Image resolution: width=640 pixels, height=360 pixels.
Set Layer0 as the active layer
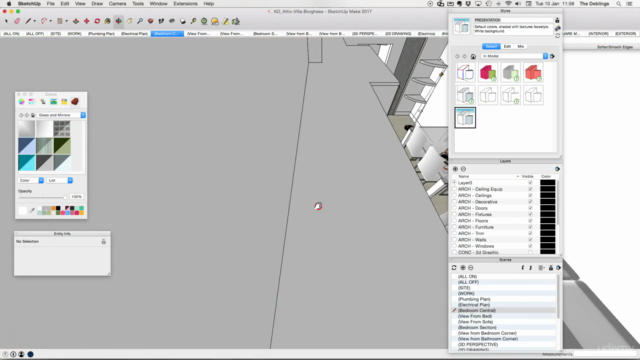454,183
